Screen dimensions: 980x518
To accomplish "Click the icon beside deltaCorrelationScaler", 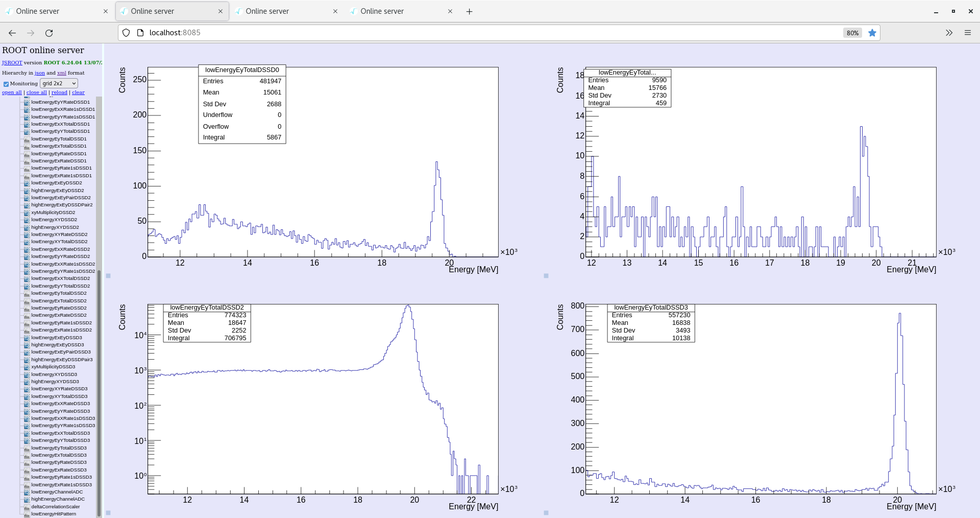I will (x=27, y=507).
